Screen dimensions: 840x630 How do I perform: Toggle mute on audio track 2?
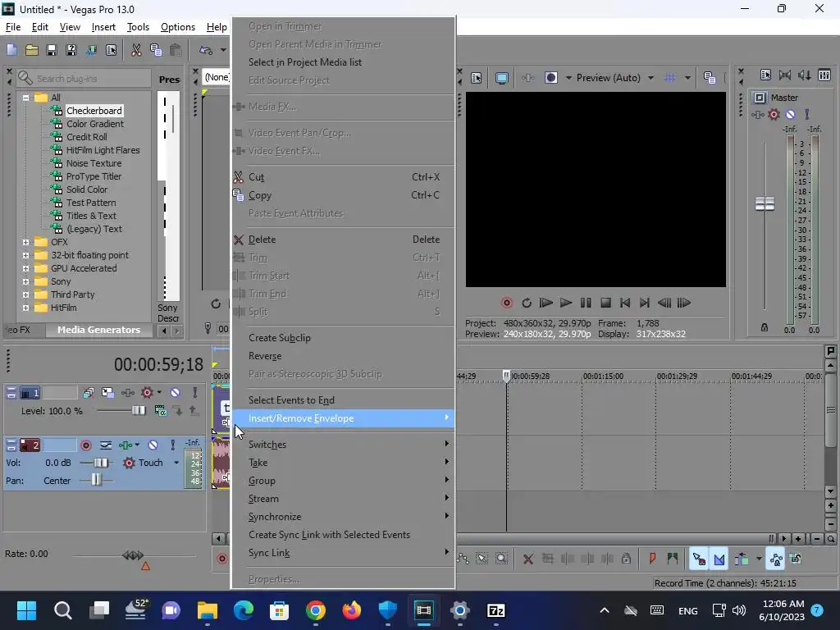coord(153,445)
